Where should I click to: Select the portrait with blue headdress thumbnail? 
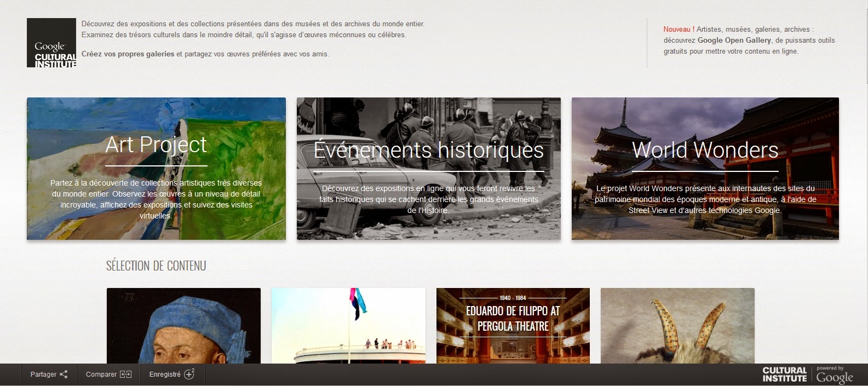(183, 326)
